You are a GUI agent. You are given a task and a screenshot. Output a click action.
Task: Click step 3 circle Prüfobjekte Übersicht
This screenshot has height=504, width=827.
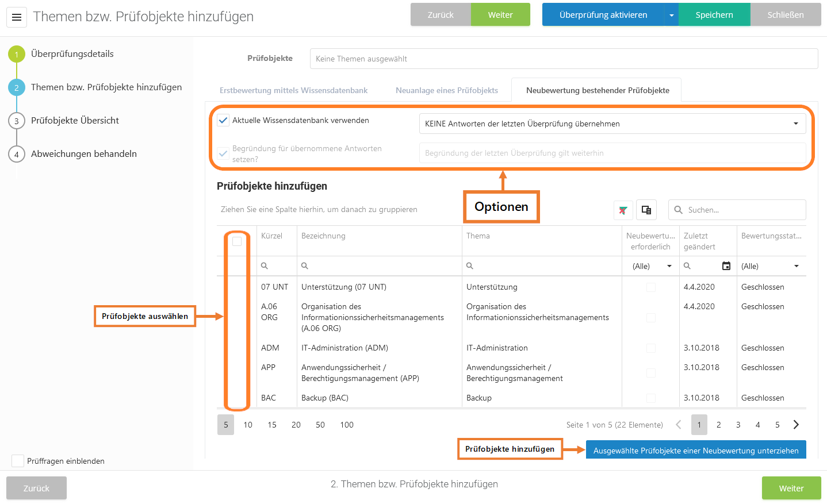tap(17, 121)
